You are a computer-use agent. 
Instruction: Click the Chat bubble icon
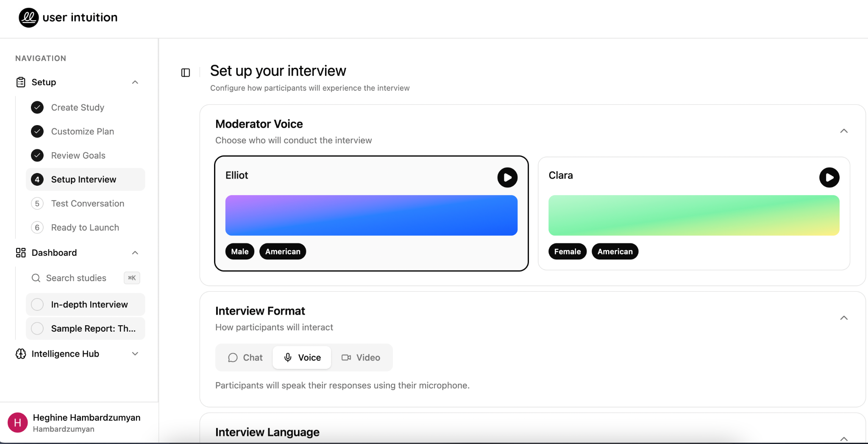[233, 357]
